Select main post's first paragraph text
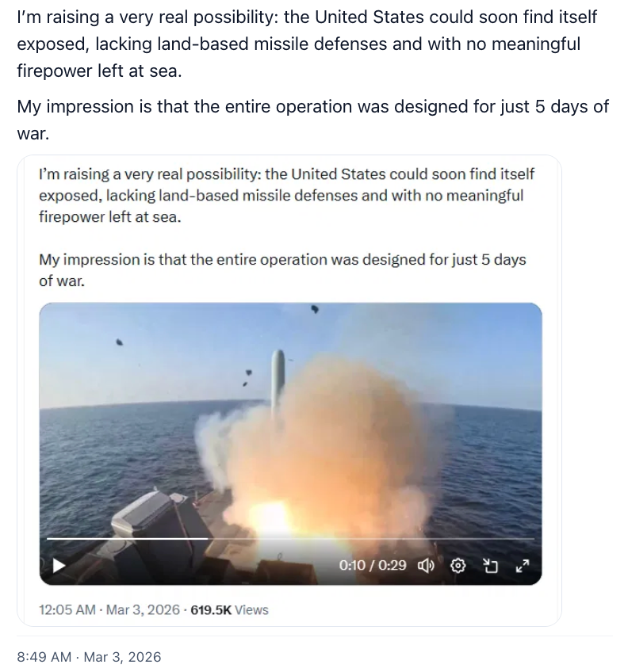Viewport: 628px width, 672px height. pos(307,44)
